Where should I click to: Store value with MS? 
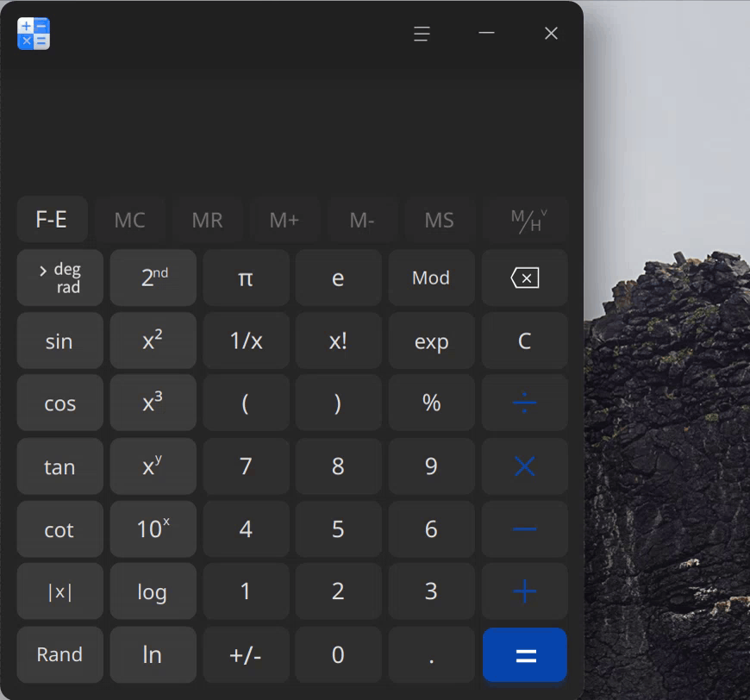pos(440,220)
